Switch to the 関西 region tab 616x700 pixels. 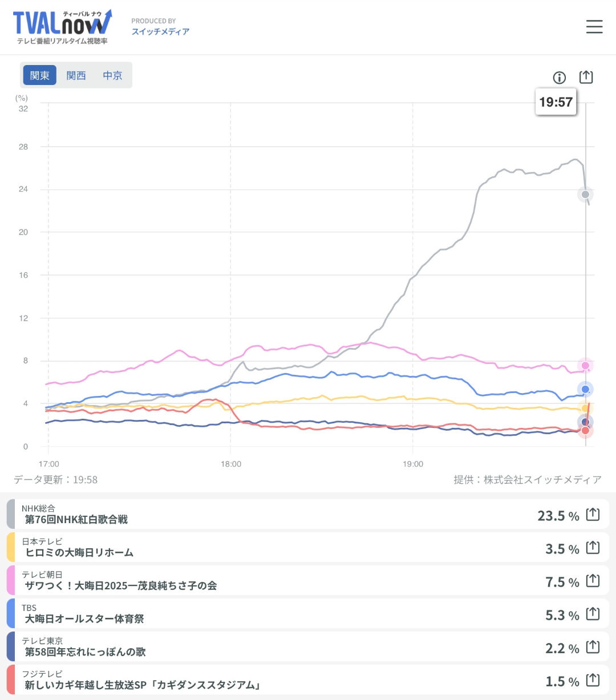(76, 75)
